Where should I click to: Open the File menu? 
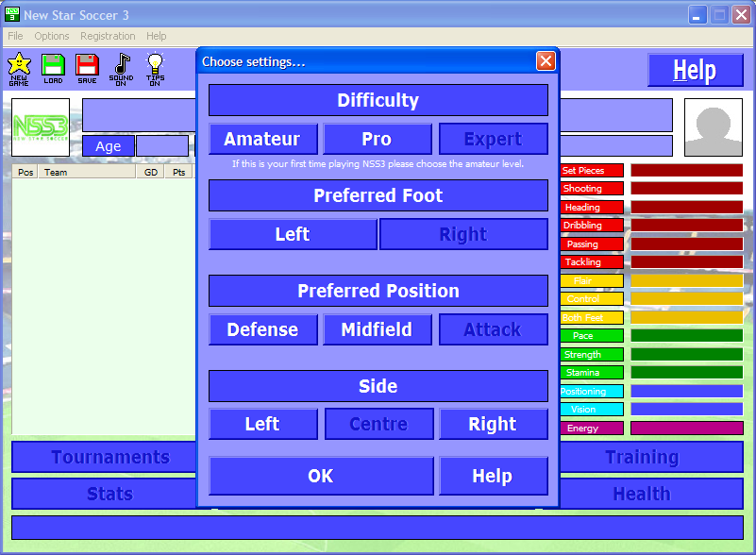[x=15, y=36]
